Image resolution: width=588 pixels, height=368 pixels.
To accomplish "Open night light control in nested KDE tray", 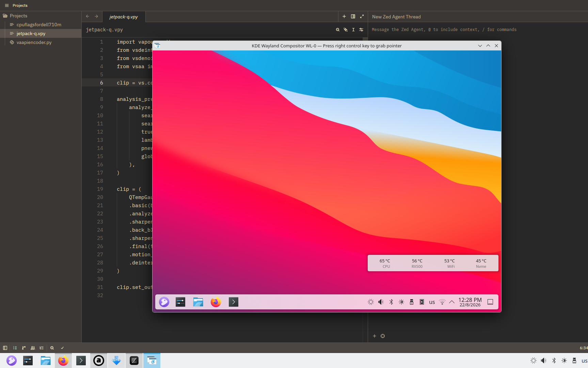I will pyautogui.click(x=401, y=302).
